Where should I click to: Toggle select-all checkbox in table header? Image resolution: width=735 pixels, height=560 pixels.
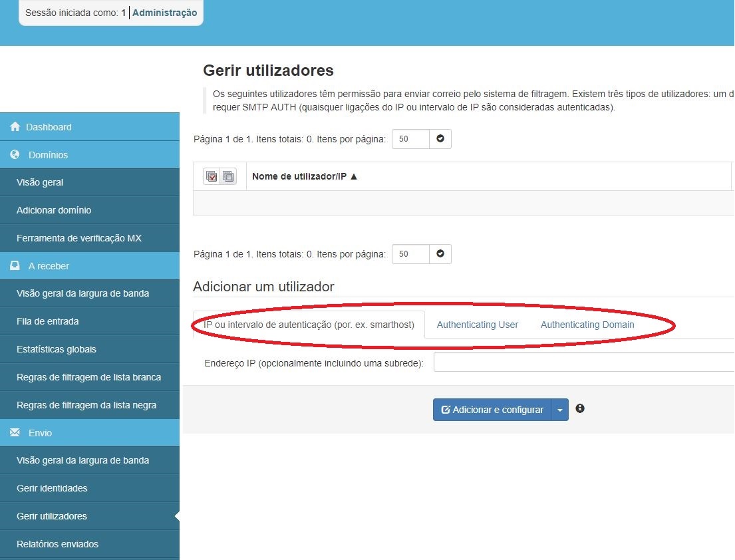pyautogui.click(x=212, y=176)
